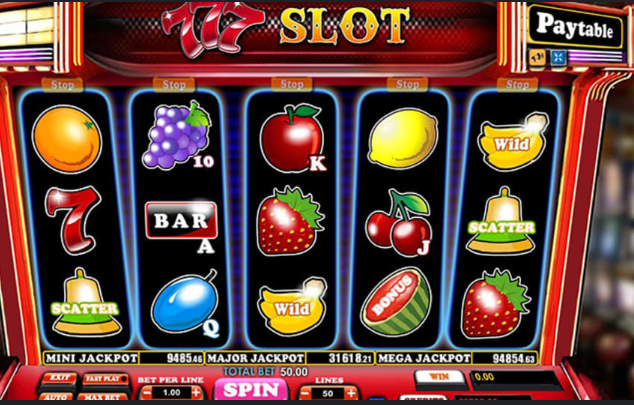
Task: Decrease Bet Per Line with minus
Action: coord(147,392)
